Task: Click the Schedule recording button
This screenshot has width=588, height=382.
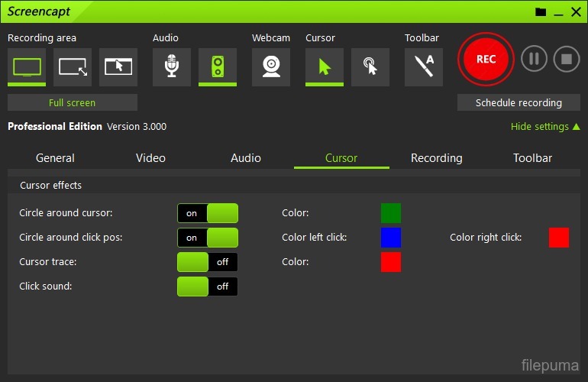Action: [519, 102]
